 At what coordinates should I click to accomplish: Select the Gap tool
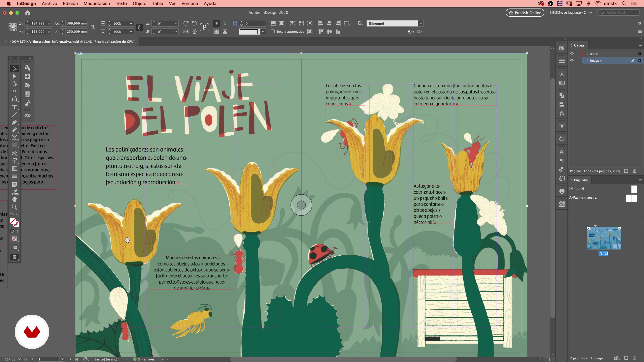coord(14,91)
